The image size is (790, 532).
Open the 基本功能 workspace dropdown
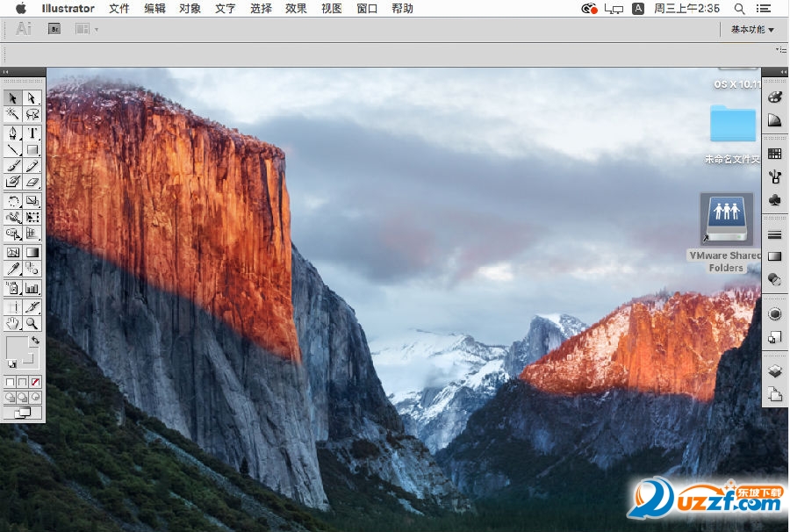(x=752, y=29)
